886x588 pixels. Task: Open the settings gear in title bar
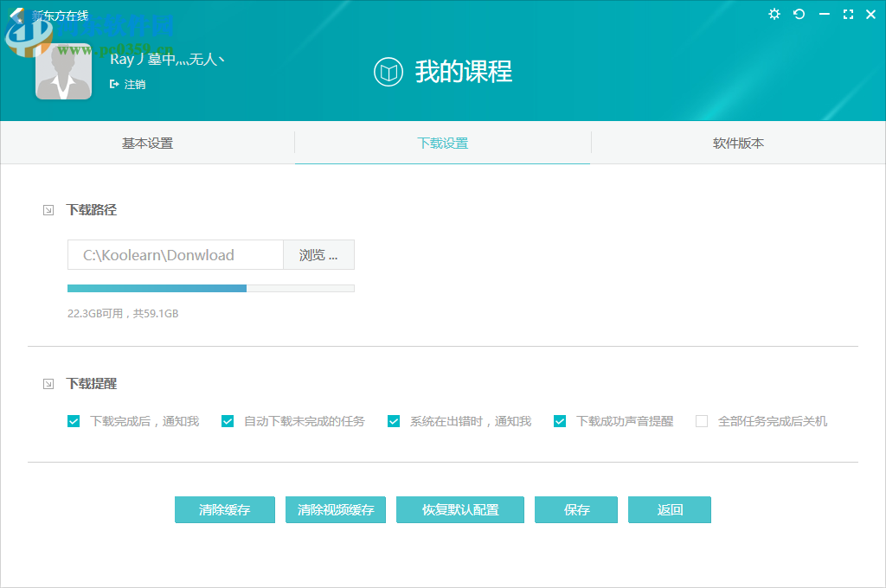[x=774, y=14]
